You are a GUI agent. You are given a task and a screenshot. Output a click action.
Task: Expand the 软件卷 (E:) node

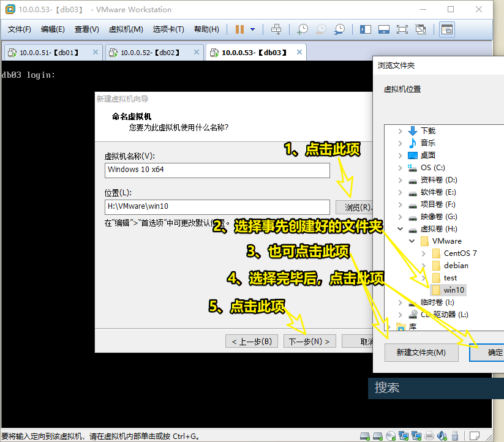(x=400, y=192)
